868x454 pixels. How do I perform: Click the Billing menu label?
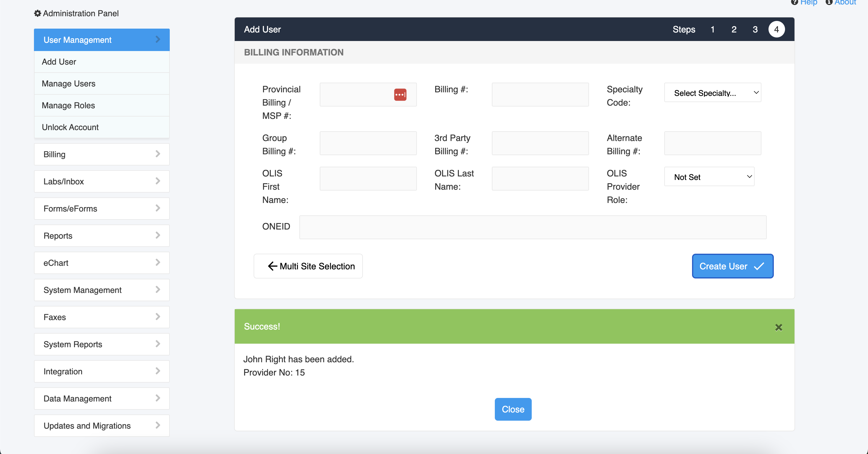[x=55, y=154]
